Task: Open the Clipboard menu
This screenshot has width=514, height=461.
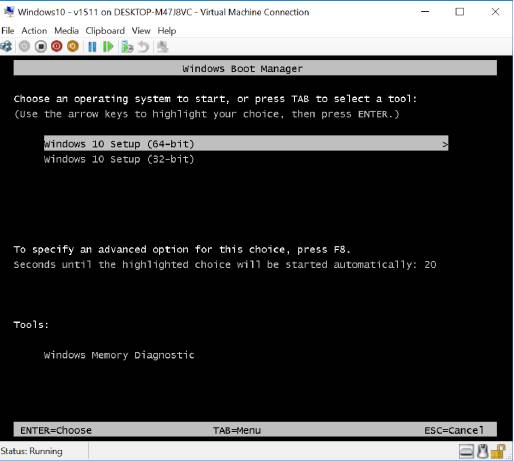Action: [105, 31]
